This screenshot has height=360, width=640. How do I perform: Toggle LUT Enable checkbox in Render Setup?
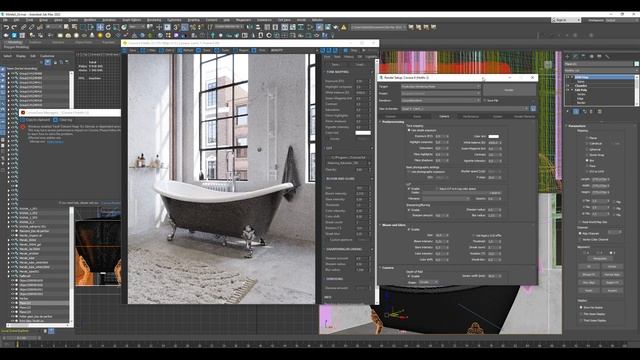click(x=409, y=189)
